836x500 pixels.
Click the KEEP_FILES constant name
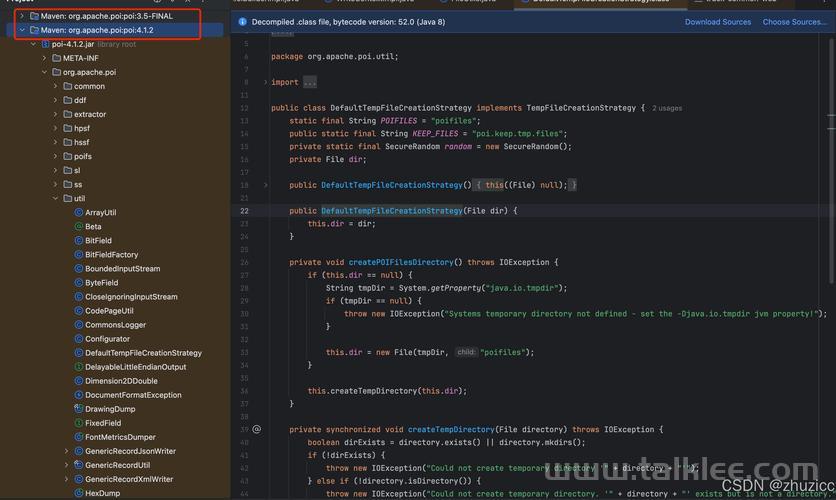pyautogui.click(x=435, y=133)
